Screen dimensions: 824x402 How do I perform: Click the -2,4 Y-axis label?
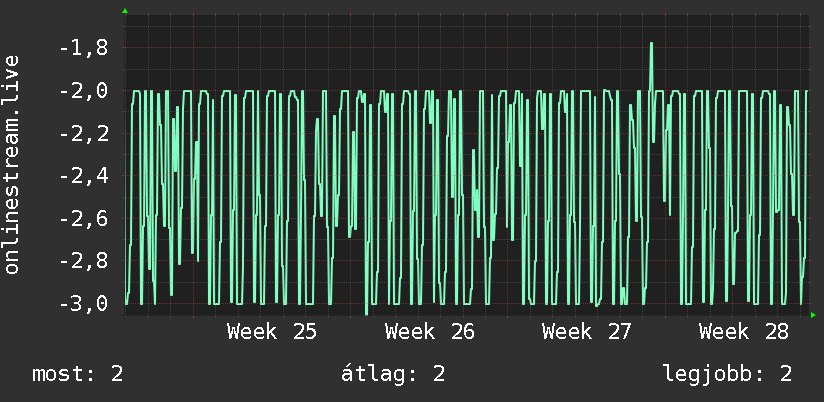click(84, 177)
